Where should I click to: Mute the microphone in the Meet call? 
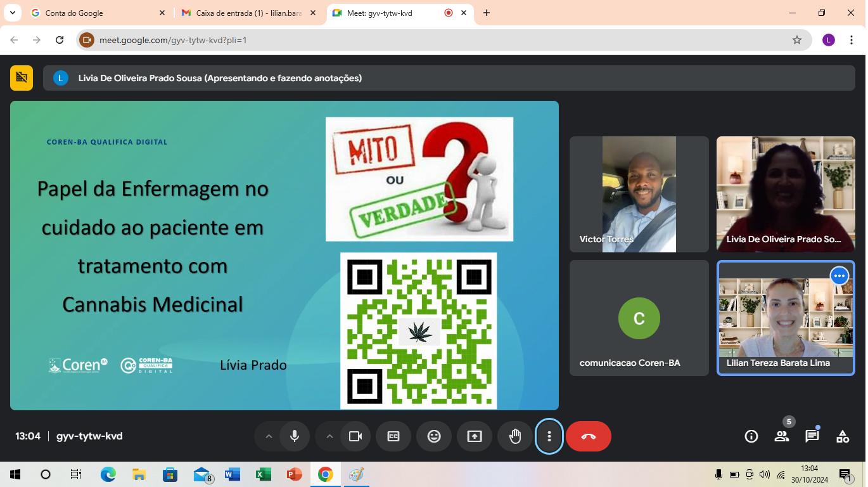295,436
